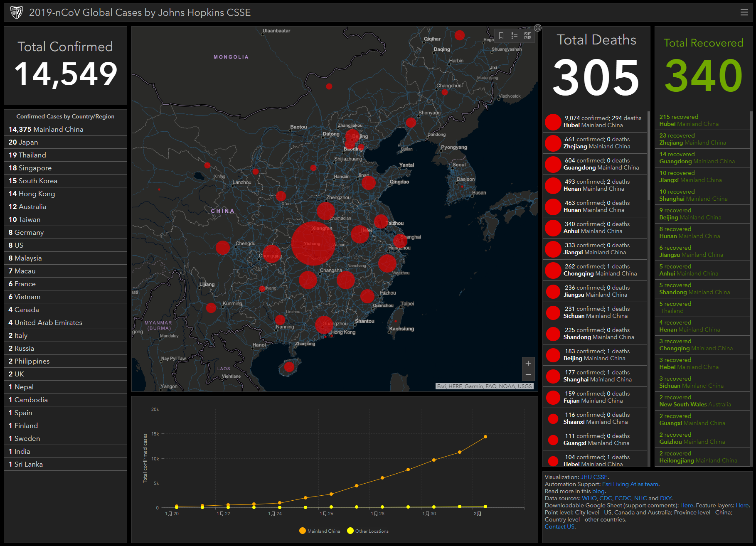Open the hamburger menu in the header
This screenshot has width=756, height=546.
pos(744,12)
